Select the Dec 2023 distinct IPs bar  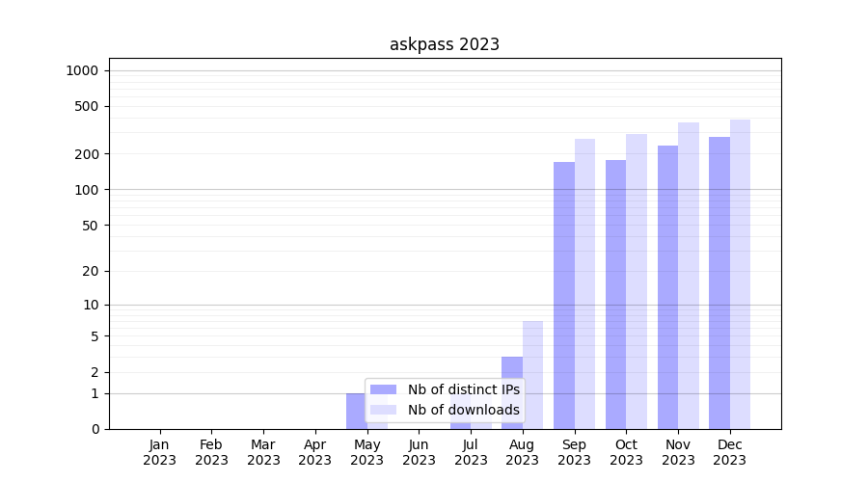point(719,282)
